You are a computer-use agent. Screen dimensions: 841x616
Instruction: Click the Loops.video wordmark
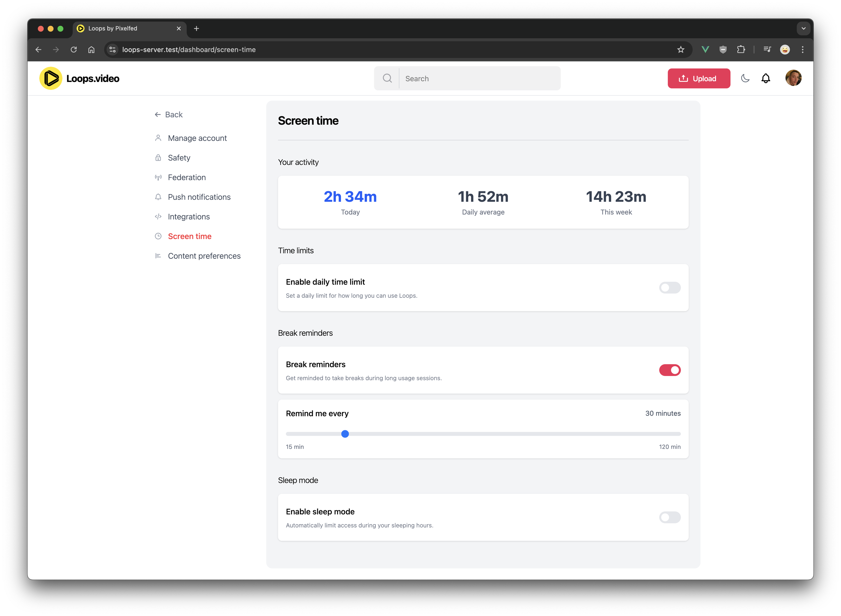tap(93, 79)
